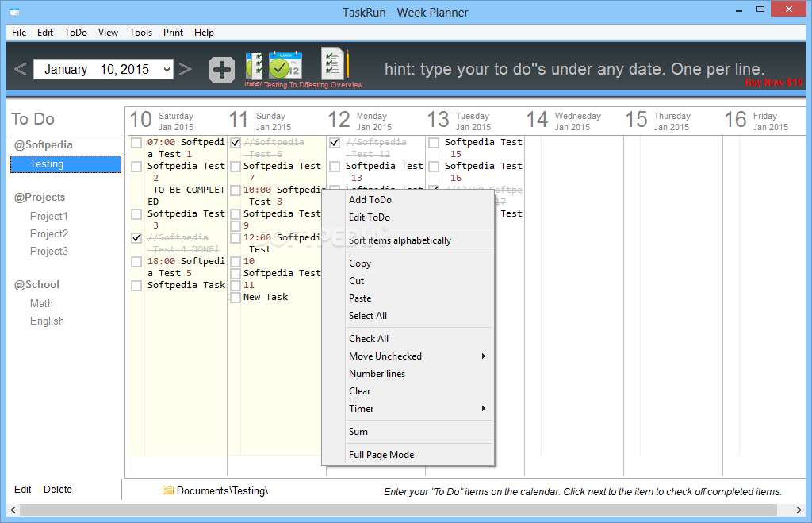Check the Softpedia Test 2 checkbox
Screen dimensions: 812x523
(136, 167)
